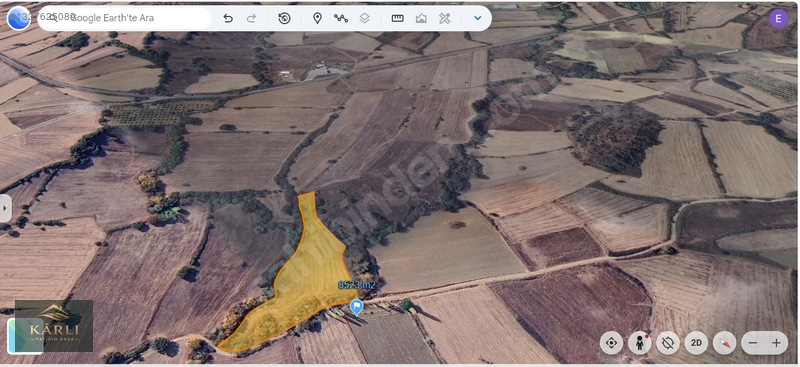
Task: Expand the left side panel handle
Action: tap(5, 208)
